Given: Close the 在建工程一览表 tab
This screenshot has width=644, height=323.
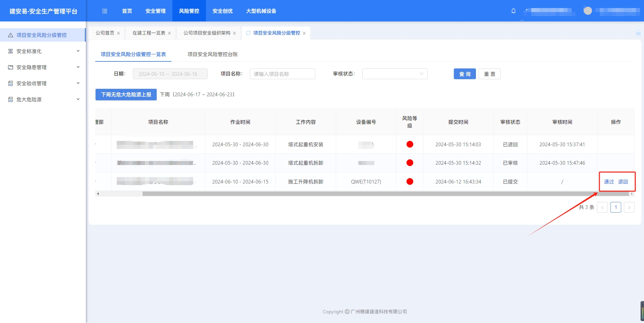Looking at the screenshot, I should (x=169, y=33).
